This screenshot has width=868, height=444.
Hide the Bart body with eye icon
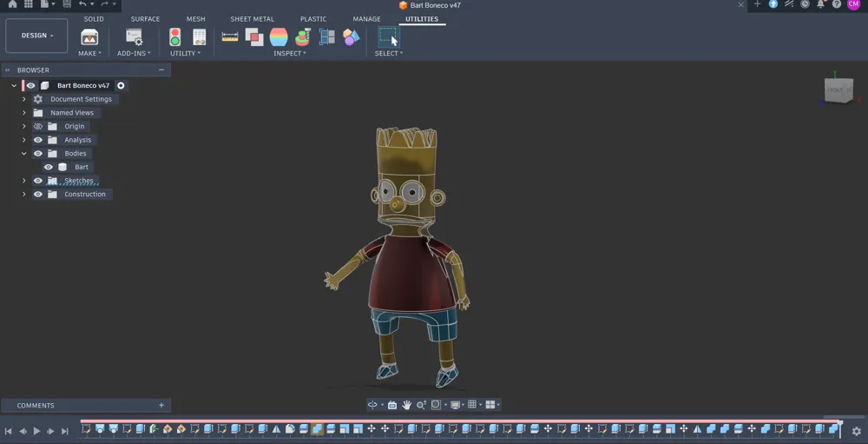[49, 167]
